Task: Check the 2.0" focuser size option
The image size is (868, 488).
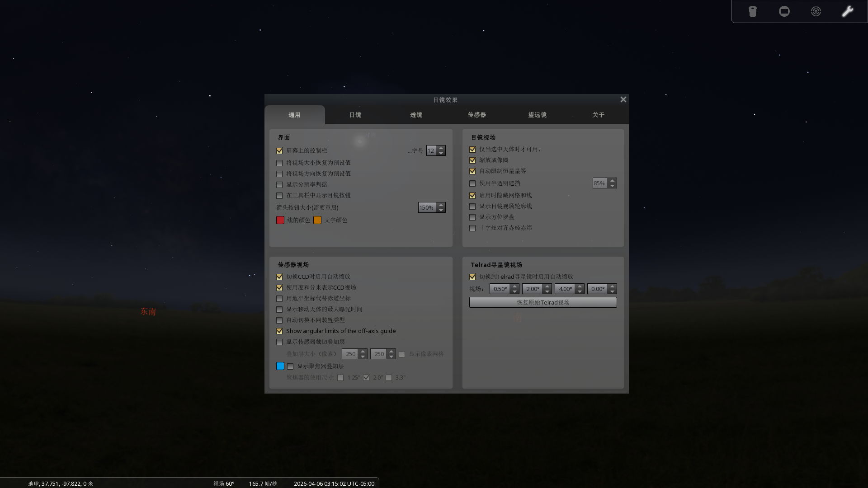Action: [366, 378]
